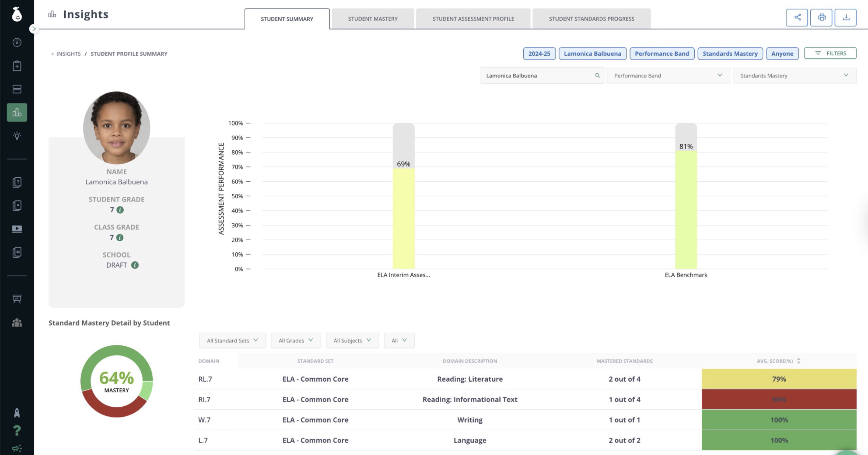Expand the All Standard Sets dropdown
The height and width of the screenshot is (455, 868).
[x=232, y=340]
